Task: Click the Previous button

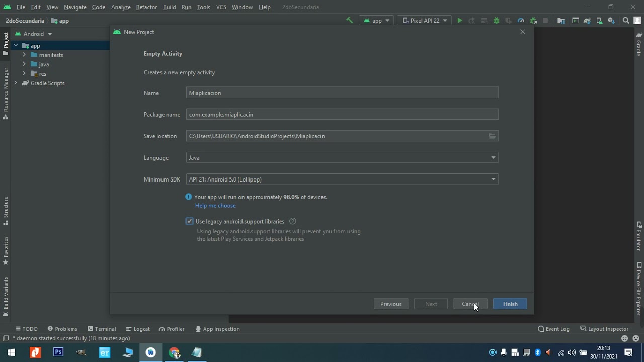Action: tap(391, 304)
